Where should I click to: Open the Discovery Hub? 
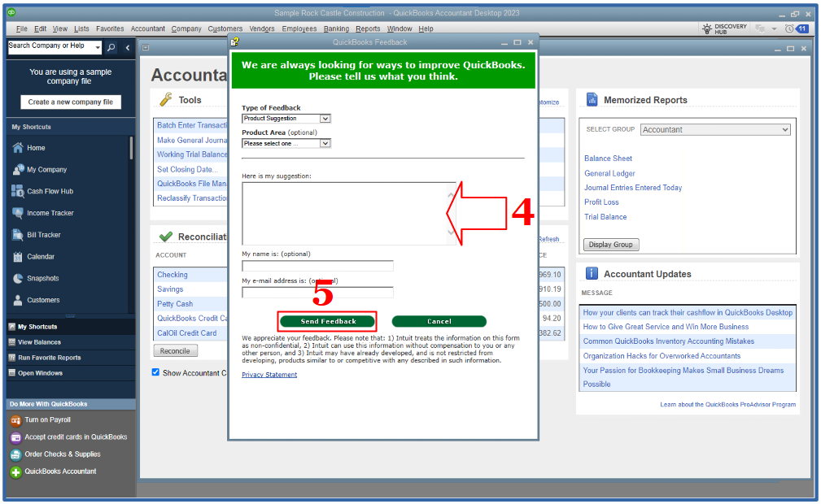(x=725, y=28)
